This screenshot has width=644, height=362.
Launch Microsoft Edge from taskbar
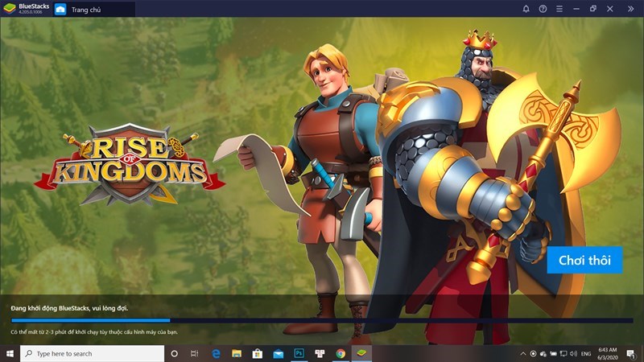pyautogui.click(x=216, y=353)
